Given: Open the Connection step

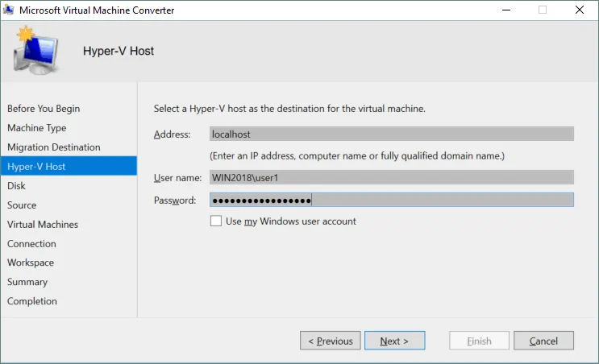Looking at the screenshot, I should point(31,244).
